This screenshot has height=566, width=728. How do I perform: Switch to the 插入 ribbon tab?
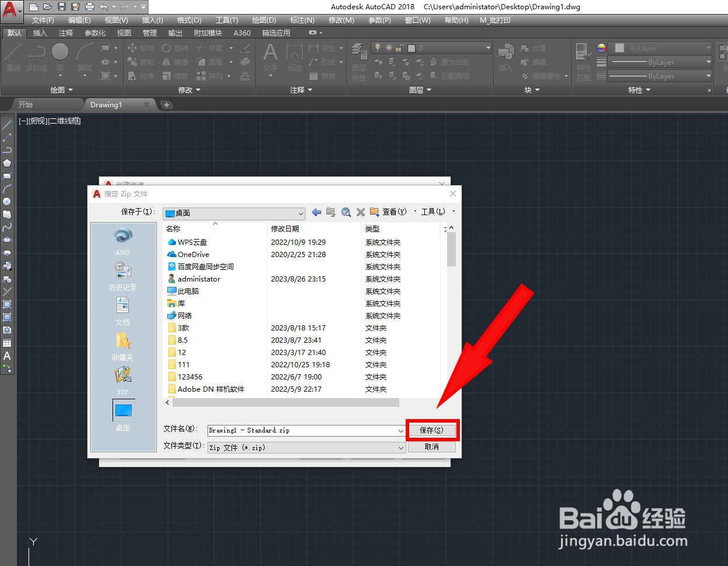click(x=40, y=33)
